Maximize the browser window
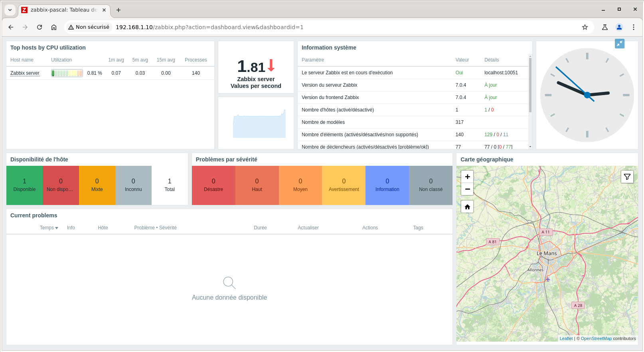 coord(619,10)
